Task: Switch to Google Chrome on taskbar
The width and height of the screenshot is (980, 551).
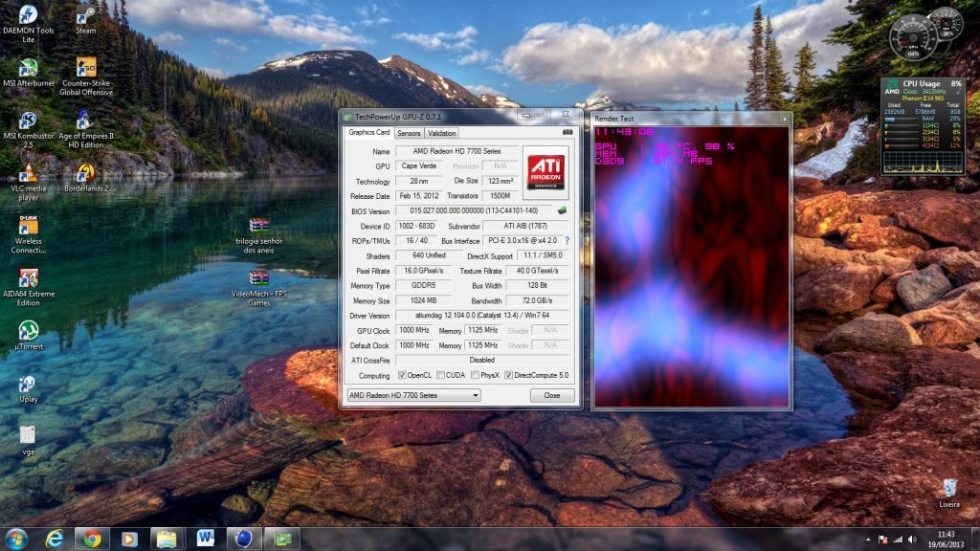Action: [92, 539]
